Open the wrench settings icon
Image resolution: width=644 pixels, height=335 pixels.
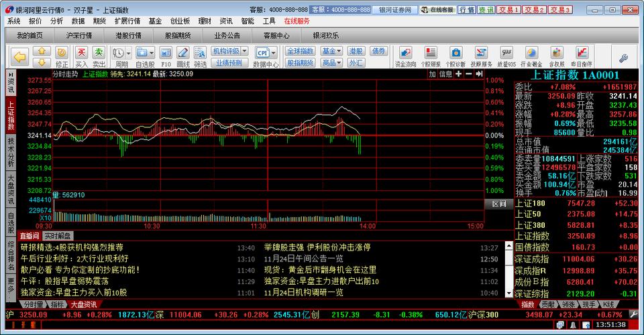623,59
